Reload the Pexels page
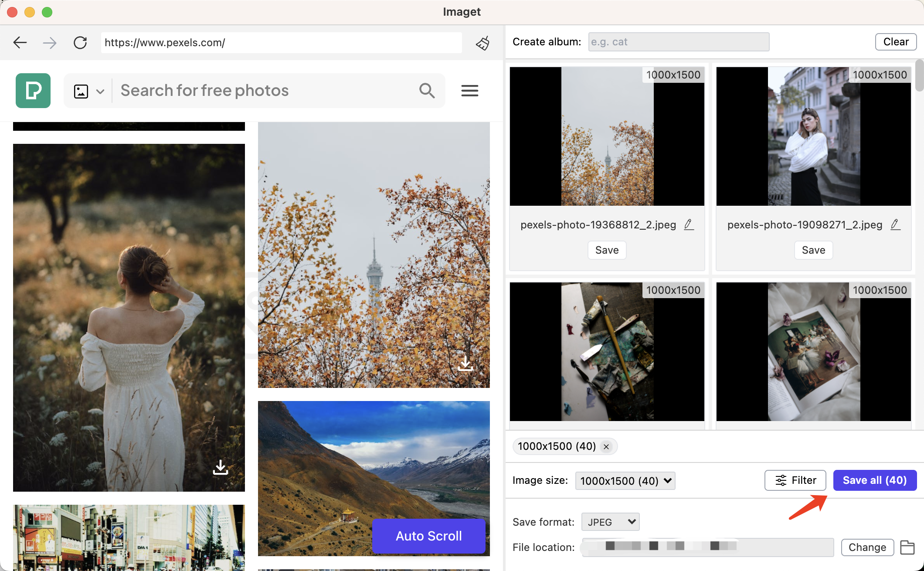This screenshot has height=571, width=924. coord(80,43)
